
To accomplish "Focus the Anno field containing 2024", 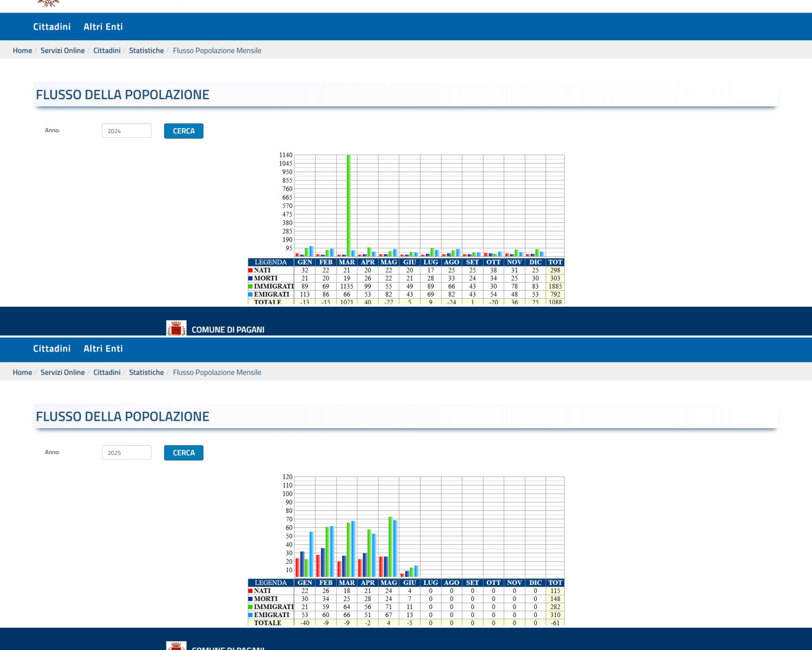I will click(126, 131).
